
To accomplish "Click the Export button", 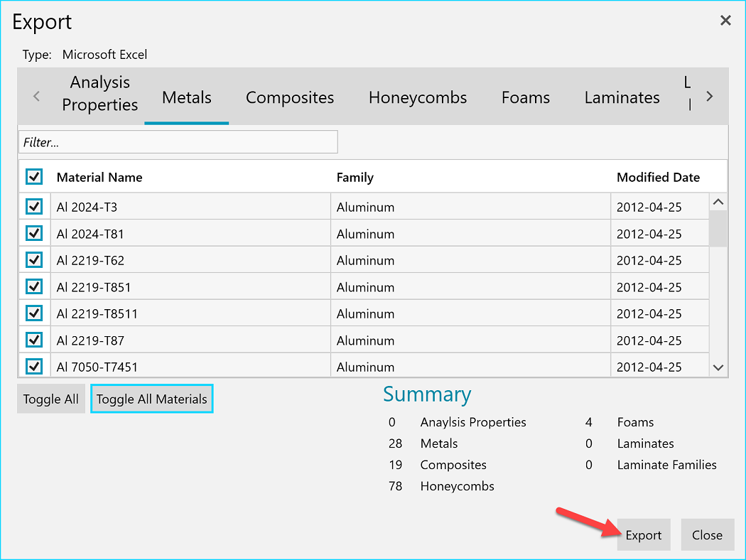I will point(643,535).
